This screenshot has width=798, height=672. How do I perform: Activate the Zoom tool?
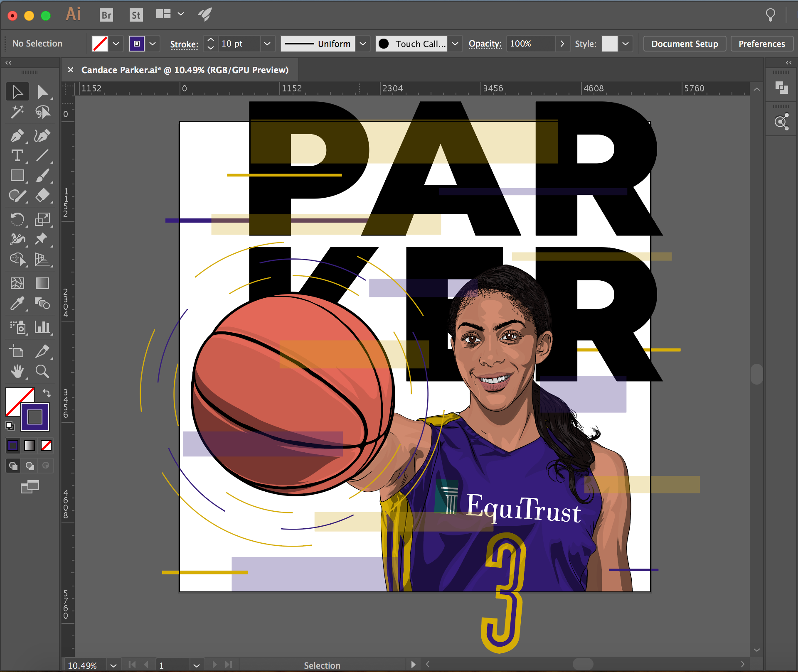pos(42,371)
